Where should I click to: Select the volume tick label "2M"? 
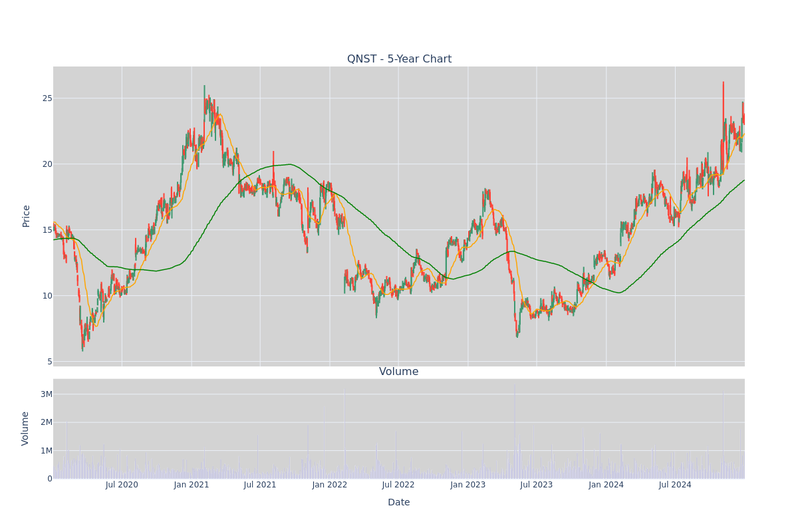coord(46,422)
